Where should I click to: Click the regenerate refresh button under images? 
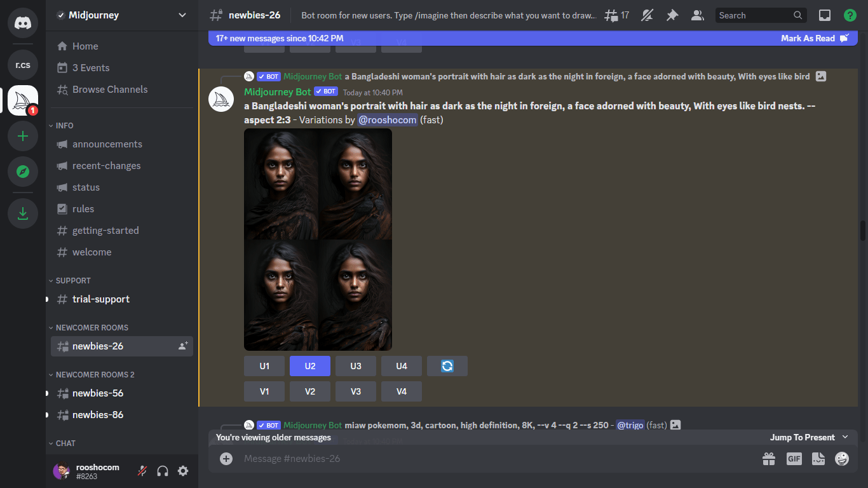tap(447, 366)
